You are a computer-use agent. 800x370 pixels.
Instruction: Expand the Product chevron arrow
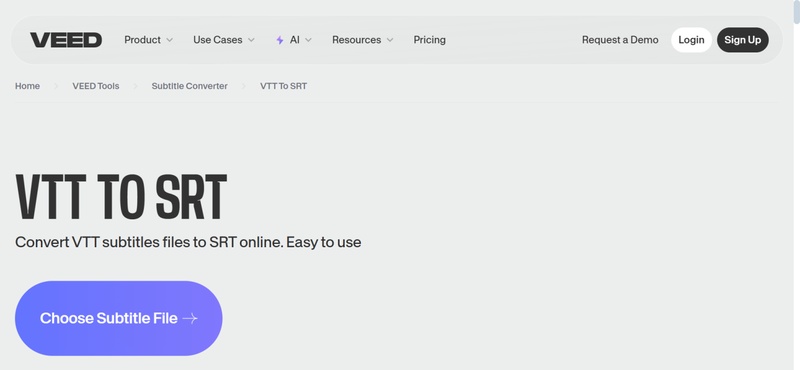click(169, 40)
